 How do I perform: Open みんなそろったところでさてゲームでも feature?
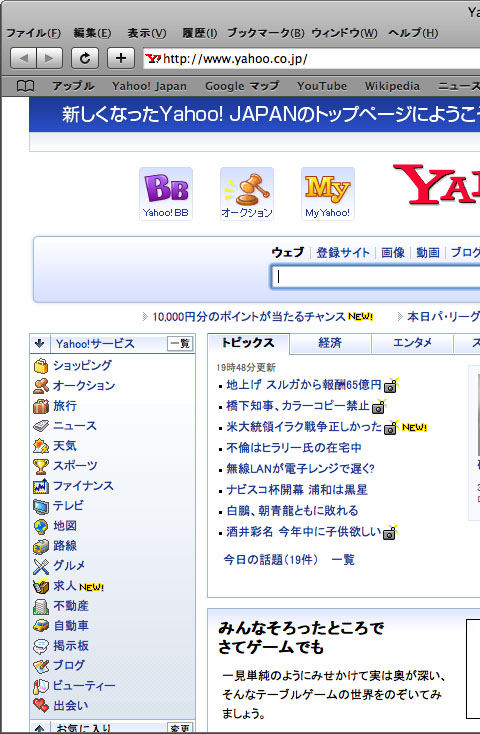301,638
